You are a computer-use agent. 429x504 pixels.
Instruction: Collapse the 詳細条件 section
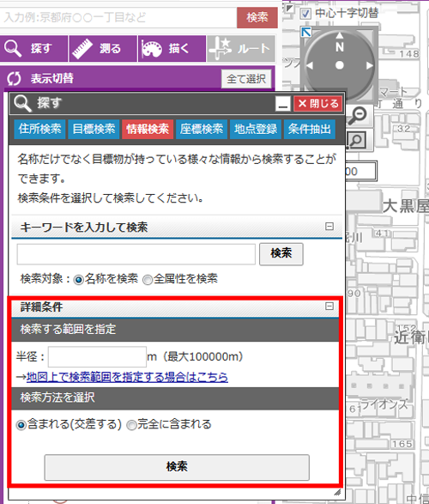click(329, 306)
